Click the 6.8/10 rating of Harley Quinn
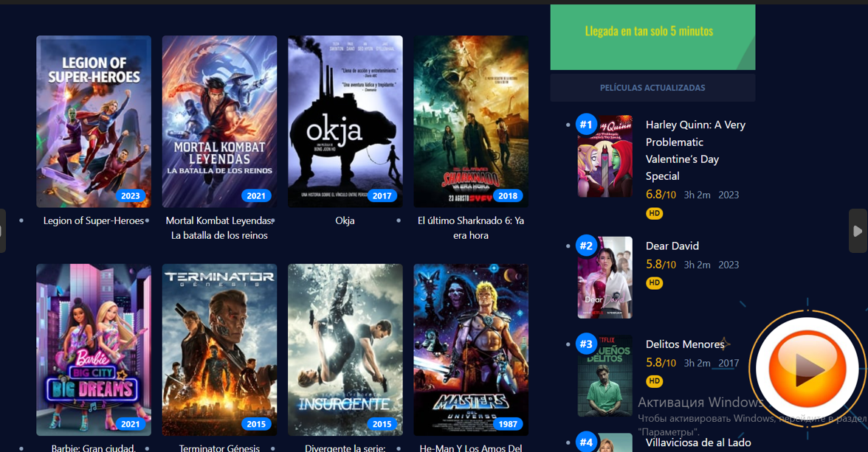This screenshot has height=452, width=868. [x=661, y=195]
